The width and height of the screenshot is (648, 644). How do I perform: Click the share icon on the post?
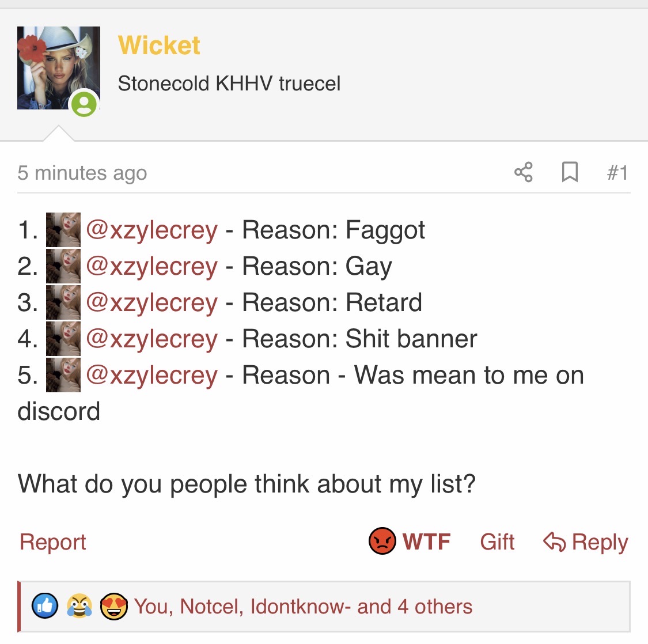click(x=523, y=172)
